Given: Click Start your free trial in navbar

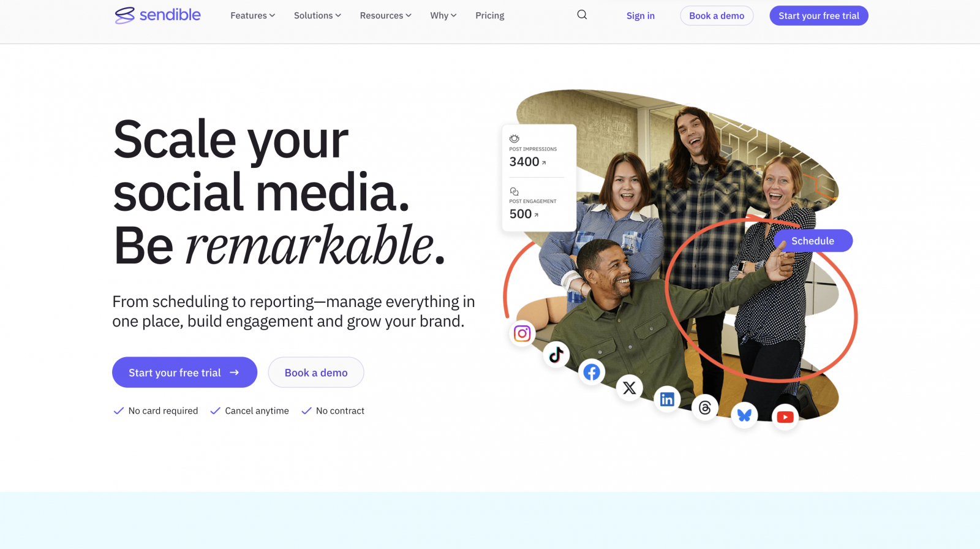Looking at the screenshot, I should tap(819, 16).
